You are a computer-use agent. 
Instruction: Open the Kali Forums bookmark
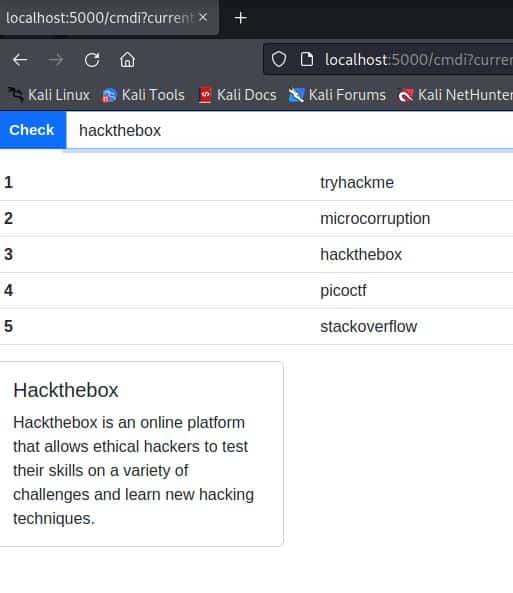[337, 95]
